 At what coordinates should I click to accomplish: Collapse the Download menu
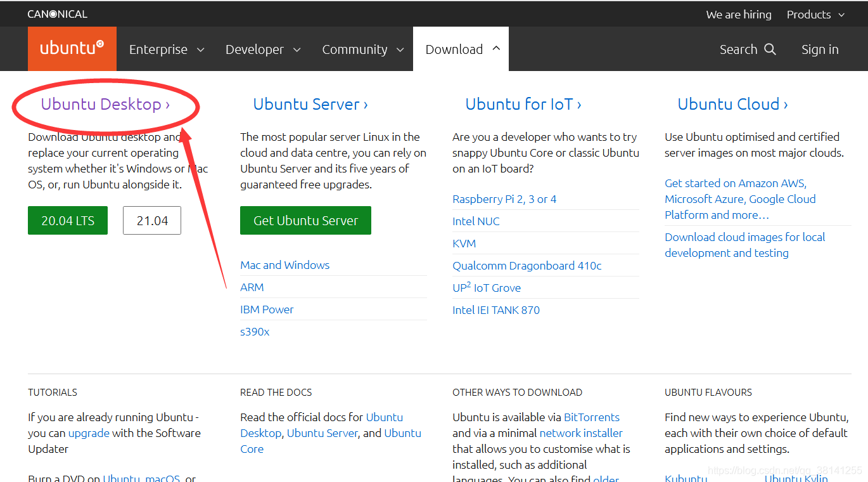point(463,49)
